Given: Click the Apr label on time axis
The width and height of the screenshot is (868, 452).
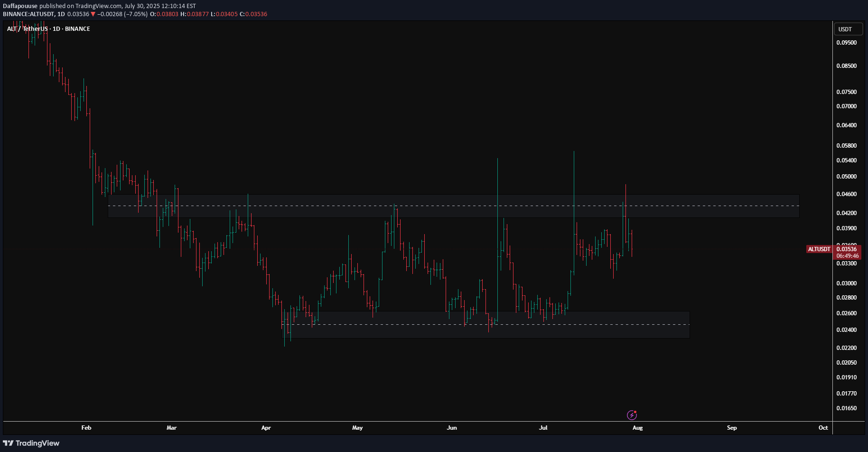Looking at the screenshot, I should [266, 428].
